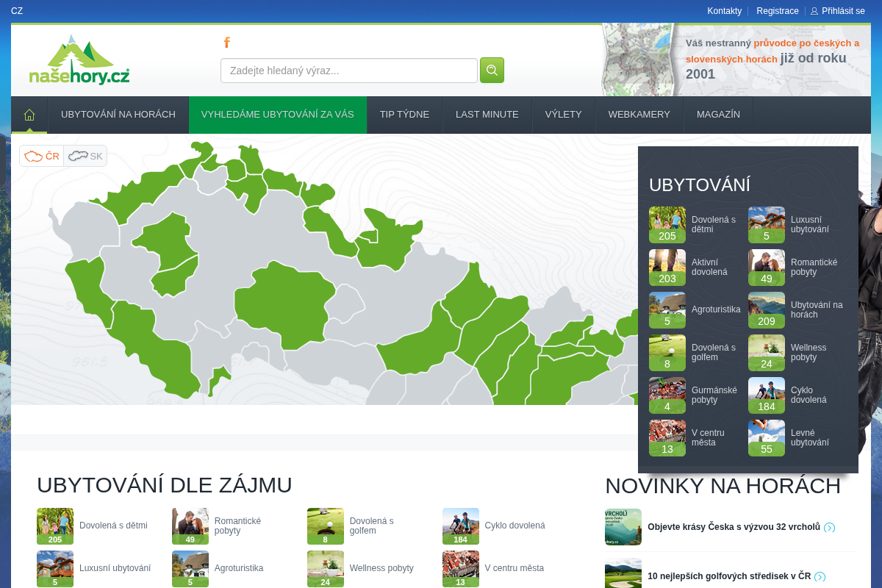Open the 32 vrcholů news thumbnail
Viewport: 882px width, 588px height.
click(x=623, y=527)
